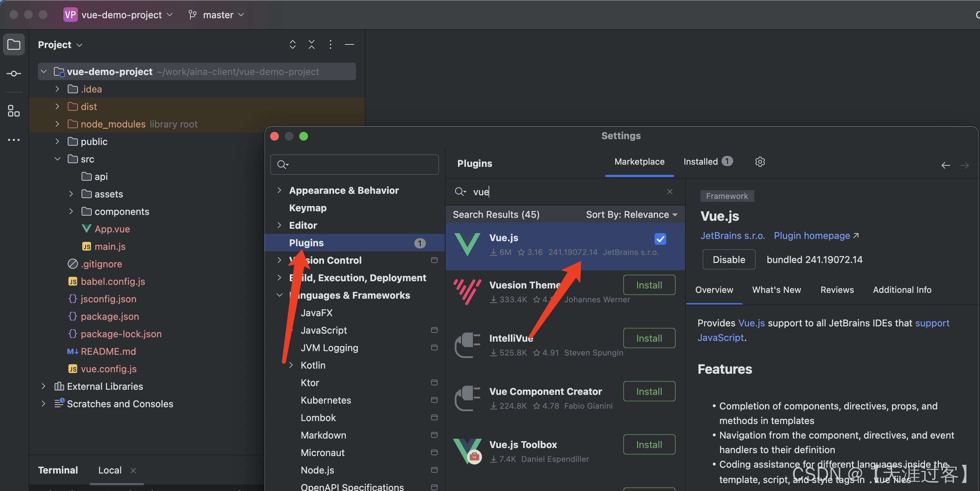
Task: Click the plugin search field containing vue
Action: click(565, 192)
